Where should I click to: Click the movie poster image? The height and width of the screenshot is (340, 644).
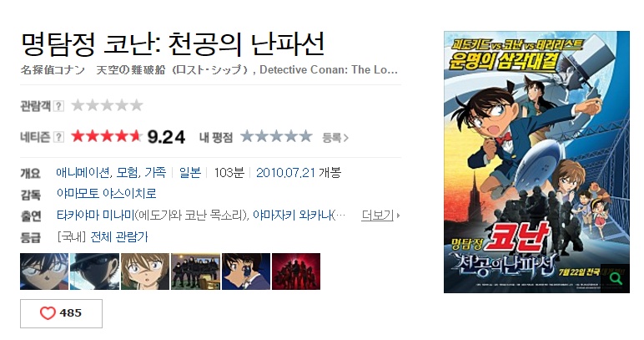pos(536,162)
